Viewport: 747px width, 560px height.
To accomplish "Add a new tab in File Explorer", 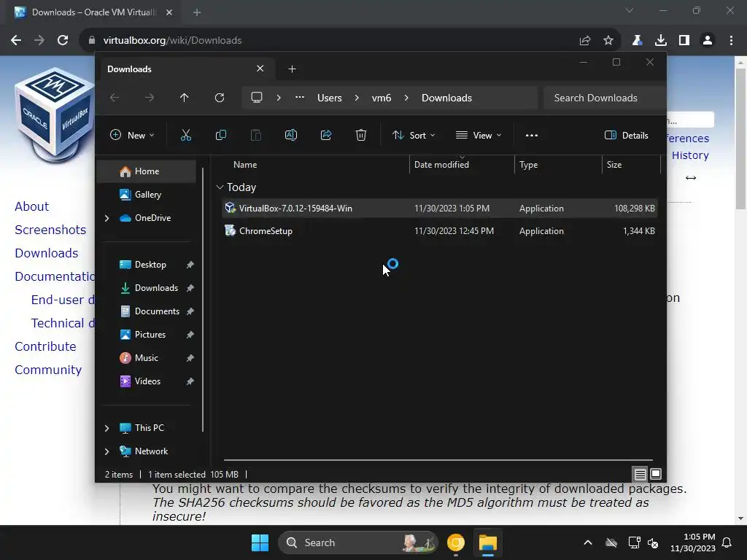I will [292, 69].
